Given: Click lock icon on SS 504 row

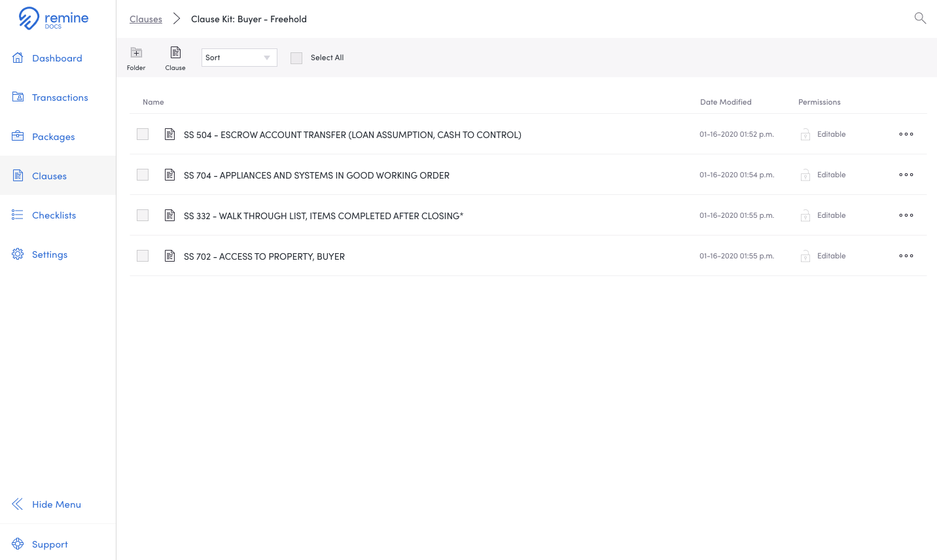Looking at the screenshot, I should tap(805, 135).
